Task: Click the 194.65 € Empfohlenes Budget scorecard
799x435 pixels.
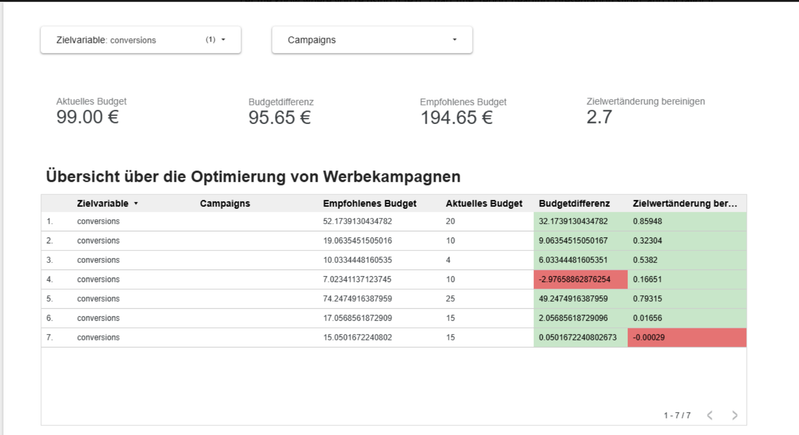Action: [463, 111]
